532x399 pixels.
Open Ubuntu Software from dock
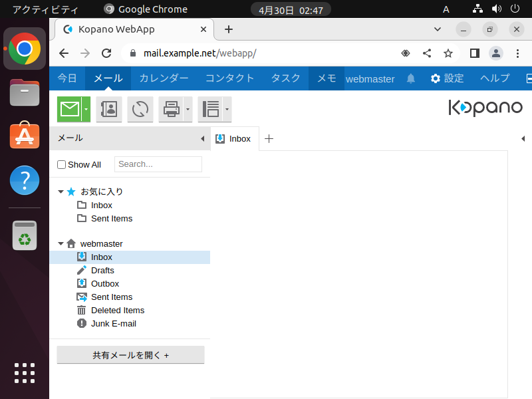tap(25, 136)
